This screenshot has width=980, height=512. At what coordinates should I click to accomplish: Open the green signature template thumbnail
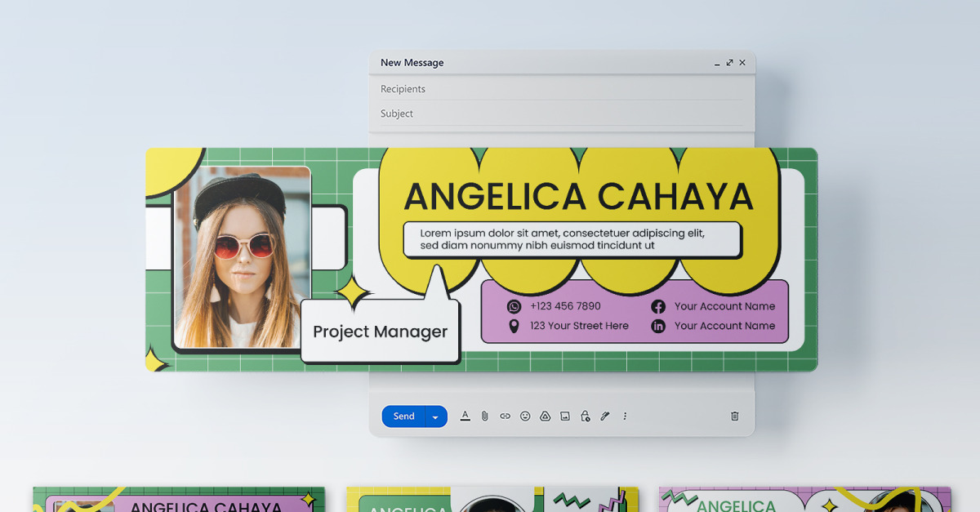[x=179, y=500]
